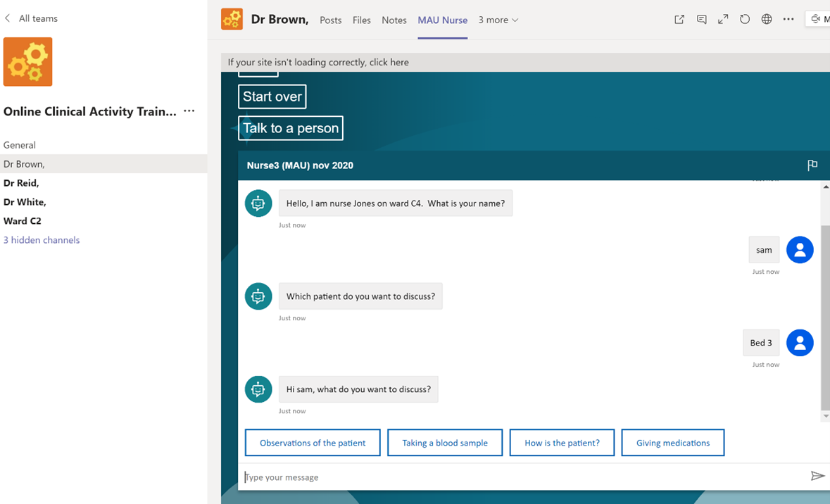The image size is (830, 504).
Task: Click the globe go-to-website icon
Action: (x=767, y=20)
